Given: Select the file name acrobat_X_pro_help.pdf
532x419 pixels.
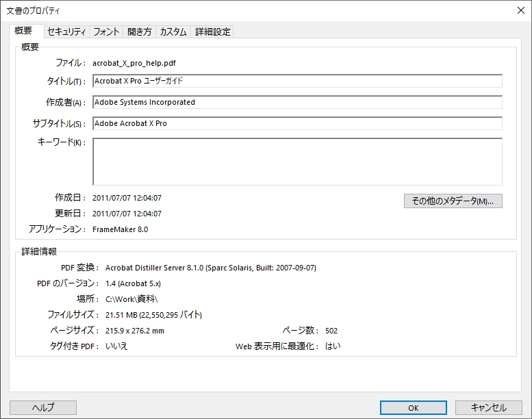Looking at the screenshot, I should 134,63.
